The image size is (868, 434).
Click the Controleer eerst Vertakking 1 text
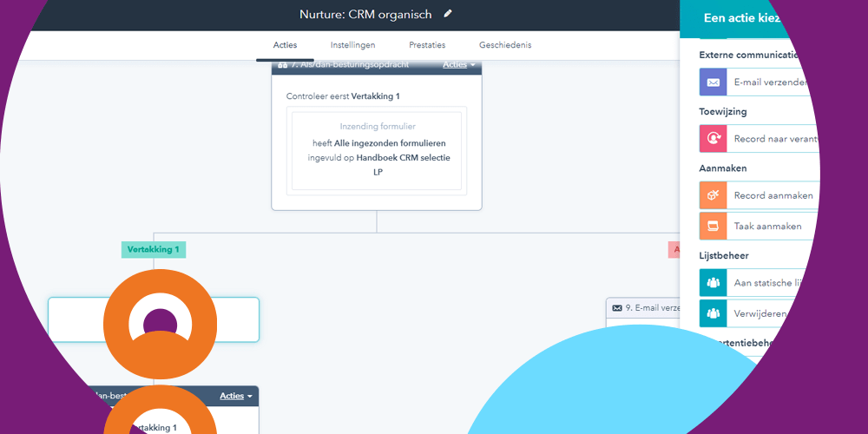[x=343, y=96]
